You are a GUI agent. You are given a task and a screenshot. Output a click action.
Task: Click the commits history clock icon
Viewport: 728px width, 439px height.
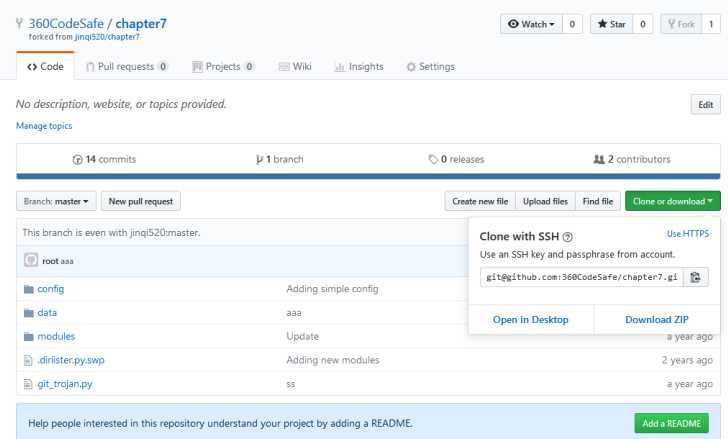coord(78,160)
